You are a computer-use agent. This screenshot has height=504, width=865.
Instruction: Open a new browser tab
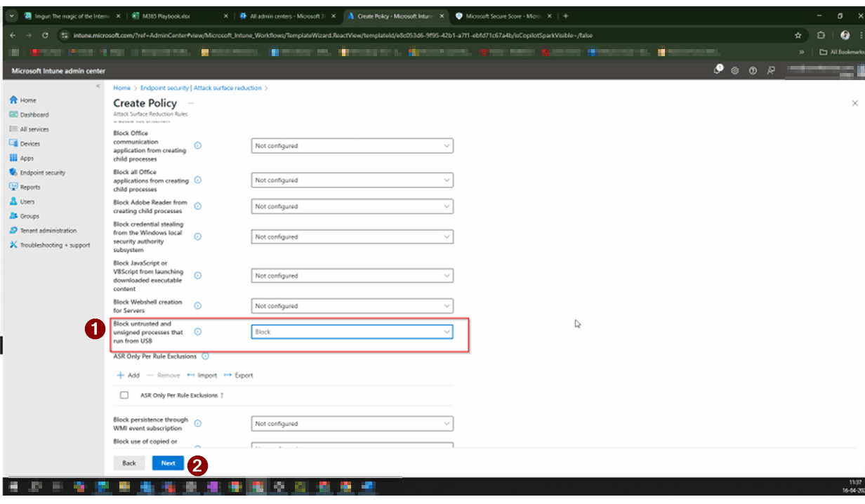[566, 15]
